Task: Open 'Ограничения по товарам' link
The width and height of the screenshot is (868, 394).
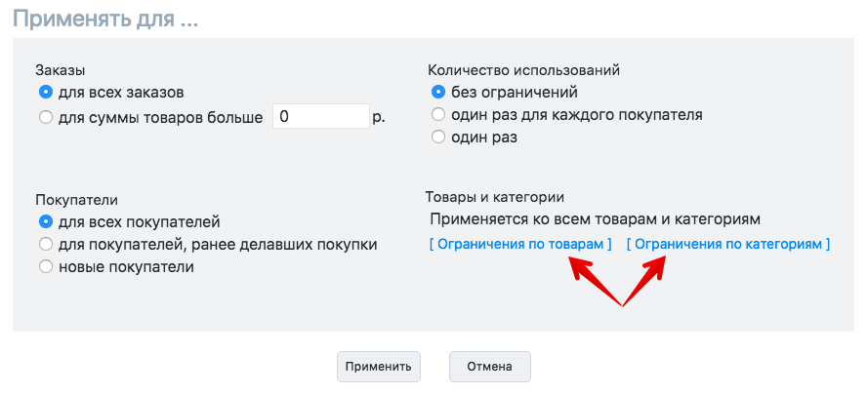Action: click(520, 244)
